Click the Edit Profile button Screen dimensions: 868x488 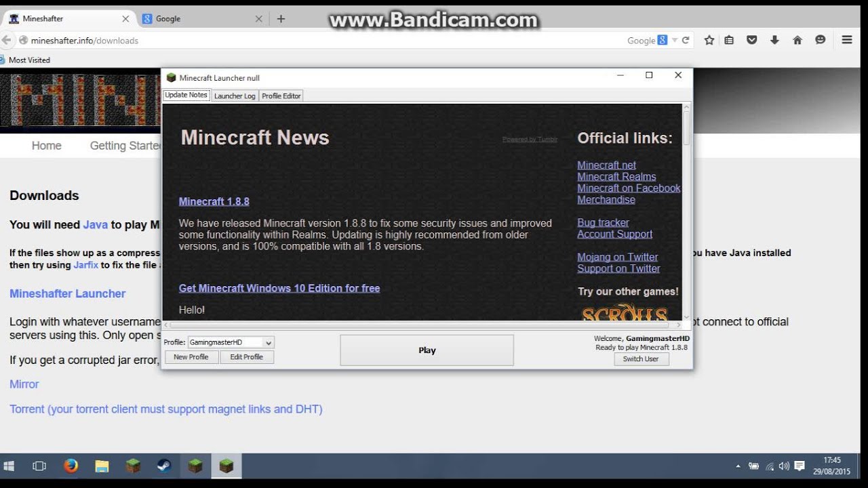pos(247,357)
